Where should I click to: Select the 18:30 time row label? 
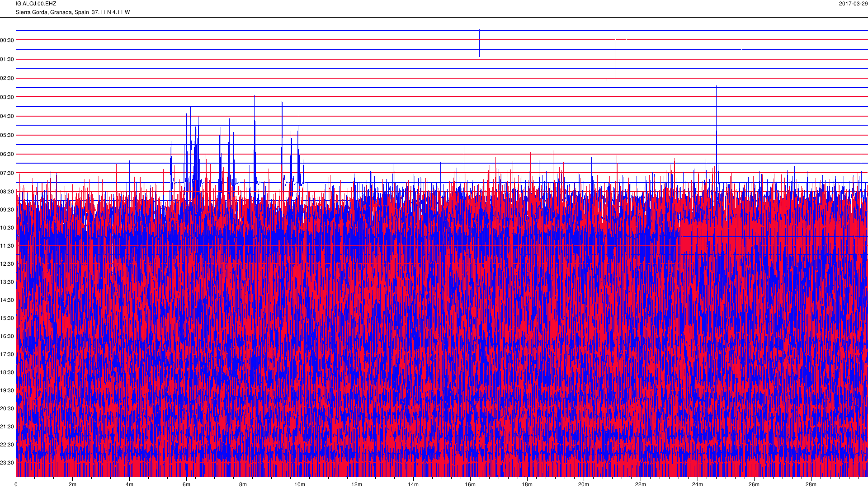(7, 372)
